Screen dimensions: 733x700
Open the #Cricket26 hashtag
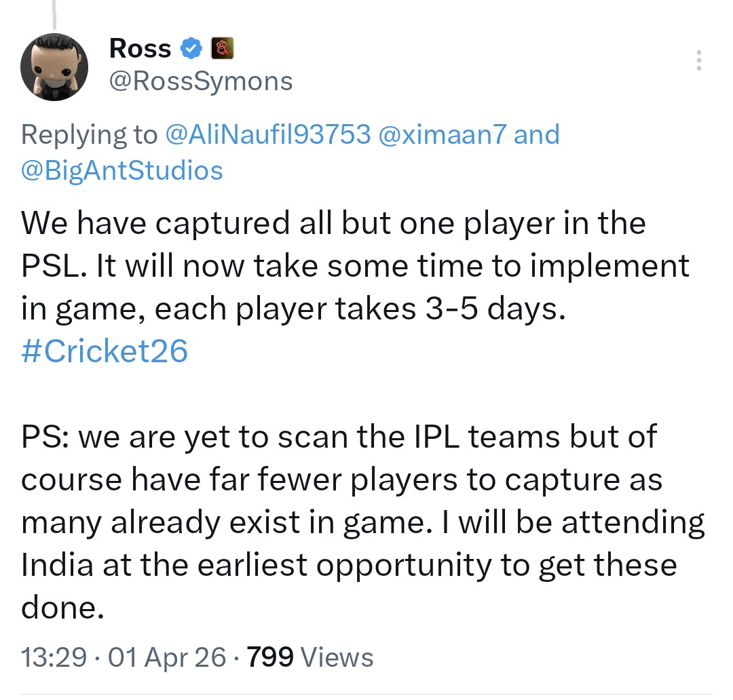coord(105,352)
